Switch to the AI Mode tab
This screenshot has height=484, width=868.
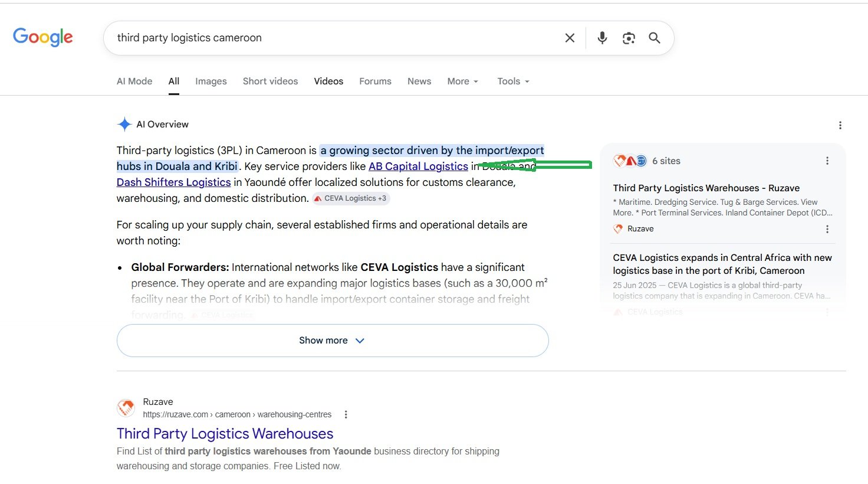[x=134, y=81]
